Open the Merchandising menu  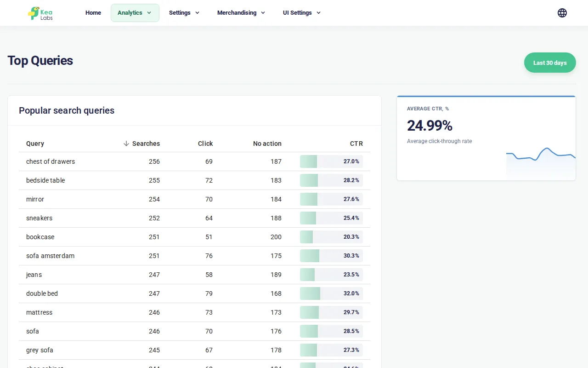coord(241,13)
